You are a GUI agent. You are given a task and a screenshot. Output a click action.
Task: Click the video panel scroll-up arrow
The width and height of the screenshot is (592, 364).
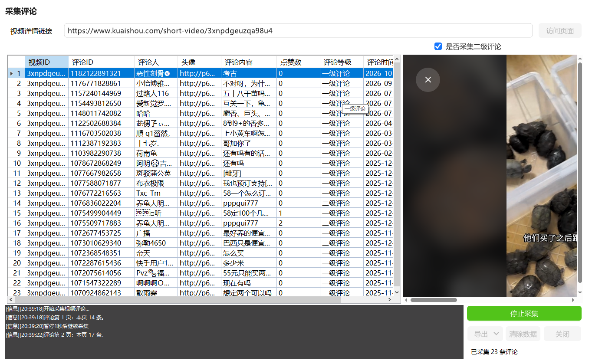(x=580, y=58)
